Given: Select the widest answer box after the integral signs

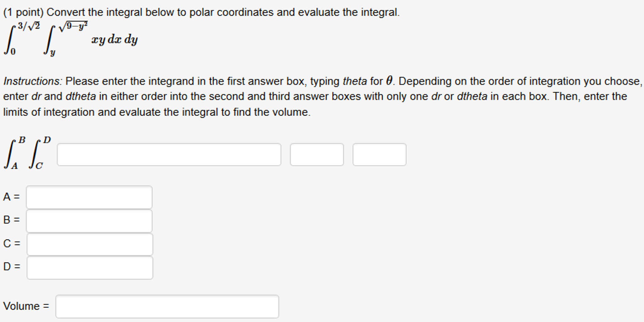Looking at the screenshot, I should tap(168, 154).
